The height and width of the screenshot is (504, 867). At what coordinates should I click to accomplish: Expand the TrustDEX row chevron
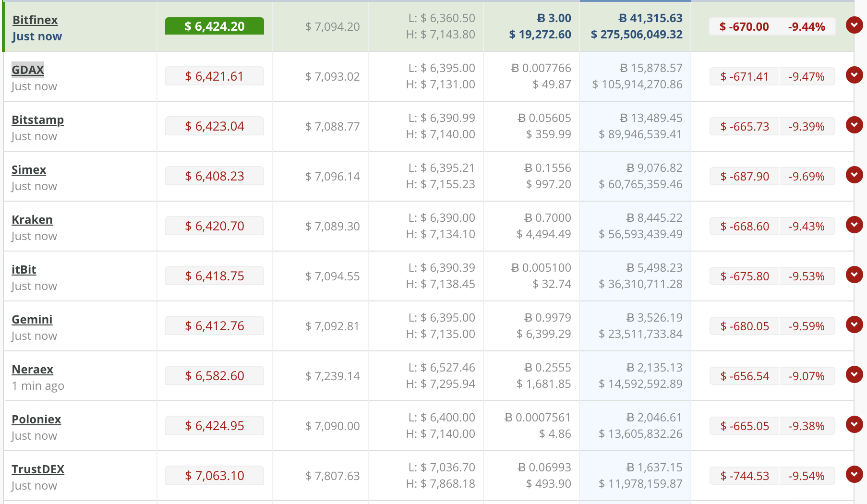click(x=854, y=474)
